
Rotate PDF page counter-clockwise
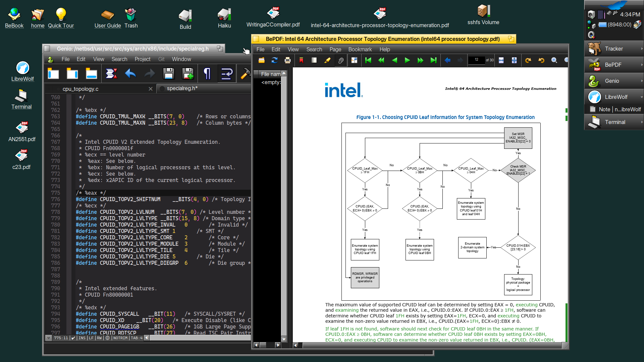541,60
